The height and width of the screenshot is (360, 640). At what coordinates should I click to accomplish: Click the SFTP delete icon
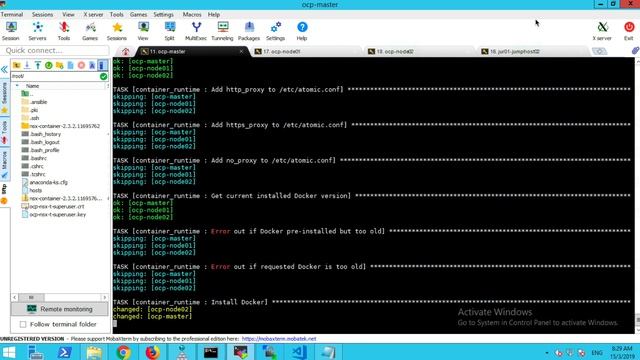[x=81, y=65]
